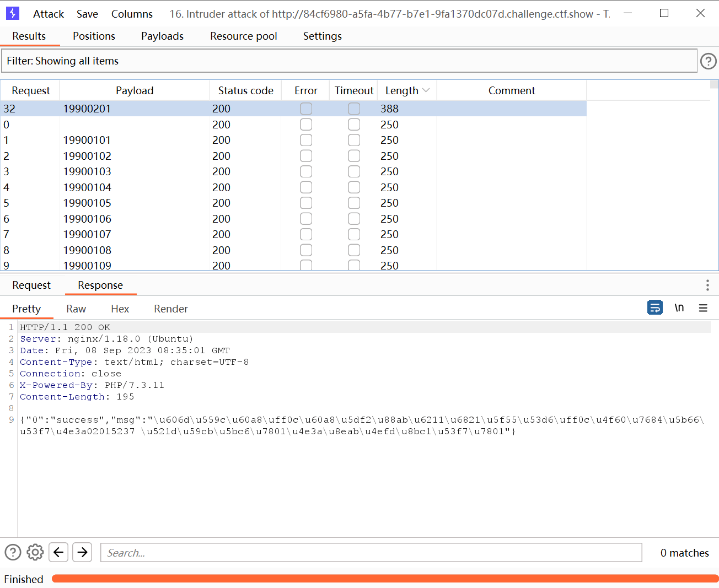Click the search help icon at bottom left
719x588 pixels.
tap(13, 552)
